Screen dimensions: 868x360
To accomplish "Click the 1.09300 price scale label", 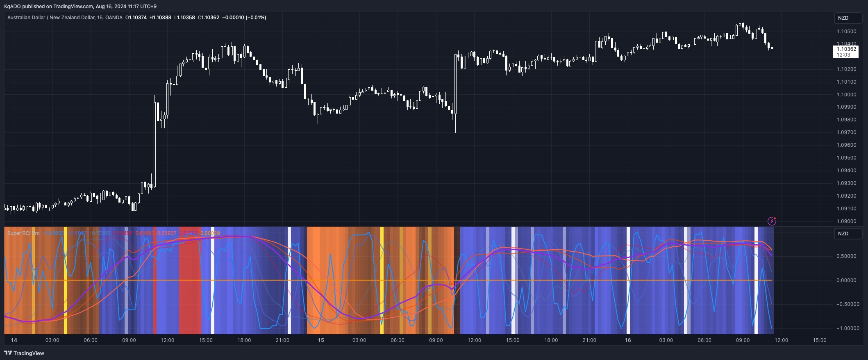I will coord(846,183).
